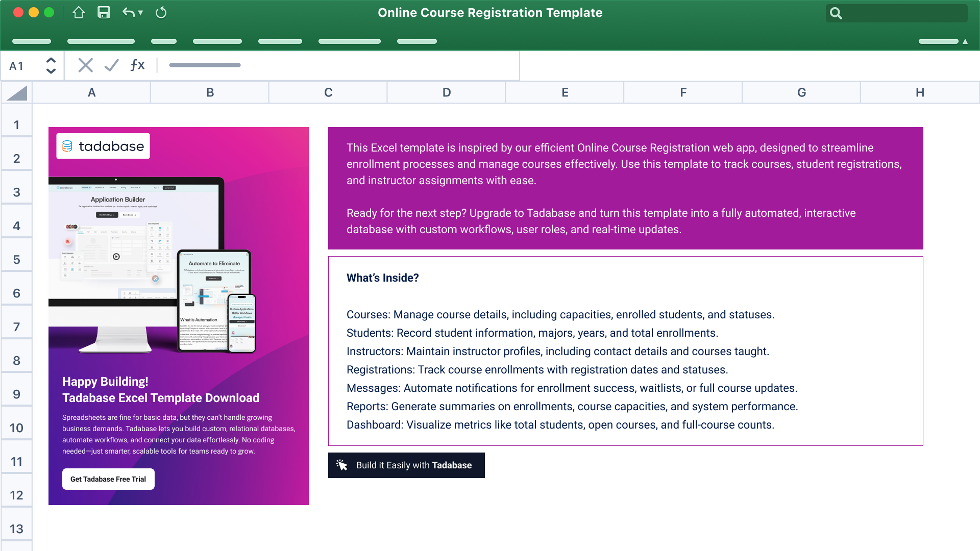Click the What's Inside? heading
980x551 pixels.
(x=383, y=278)
